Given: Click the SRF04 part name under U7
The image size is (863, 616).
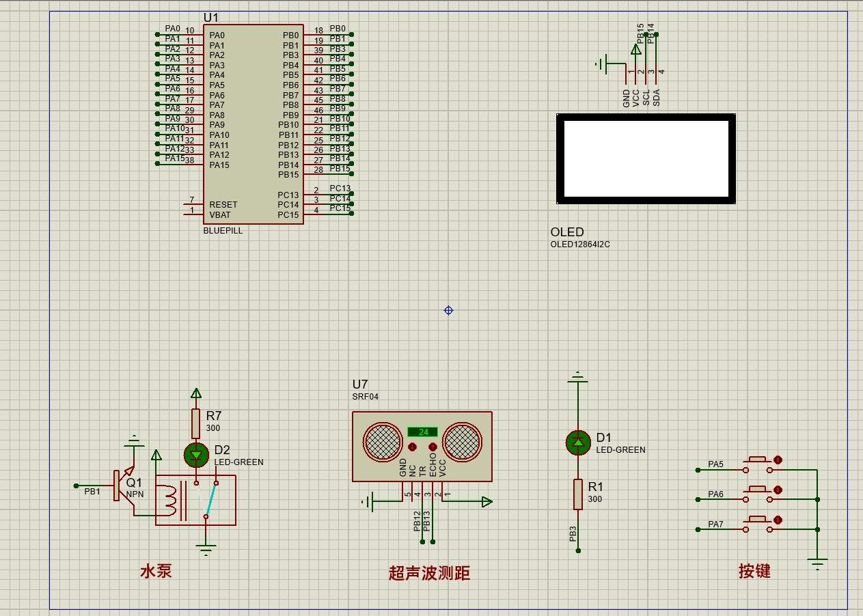Looking at the screenshot, I should [366, 397].
